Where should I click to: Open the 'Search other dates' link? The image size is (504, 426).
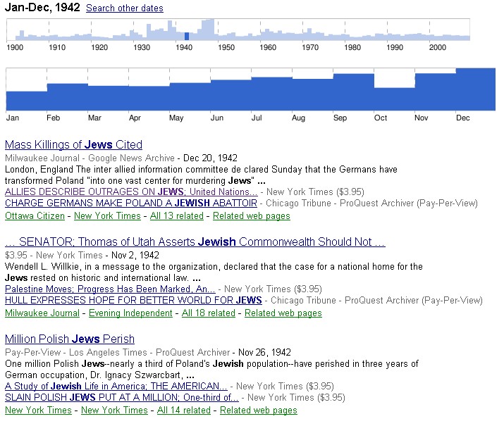124,8
